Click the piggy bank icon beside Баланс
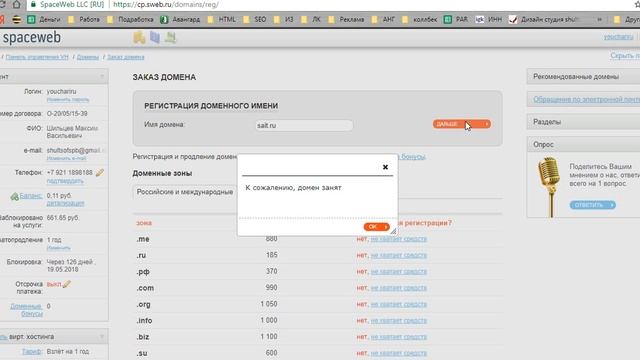 [x=14, y=196]
